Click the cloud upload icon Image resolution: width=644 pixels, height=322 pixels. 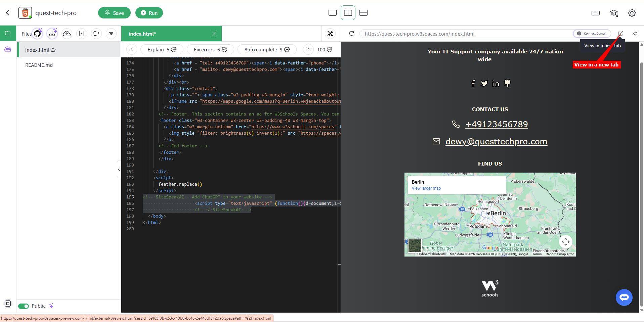click(x=67, y=34)
